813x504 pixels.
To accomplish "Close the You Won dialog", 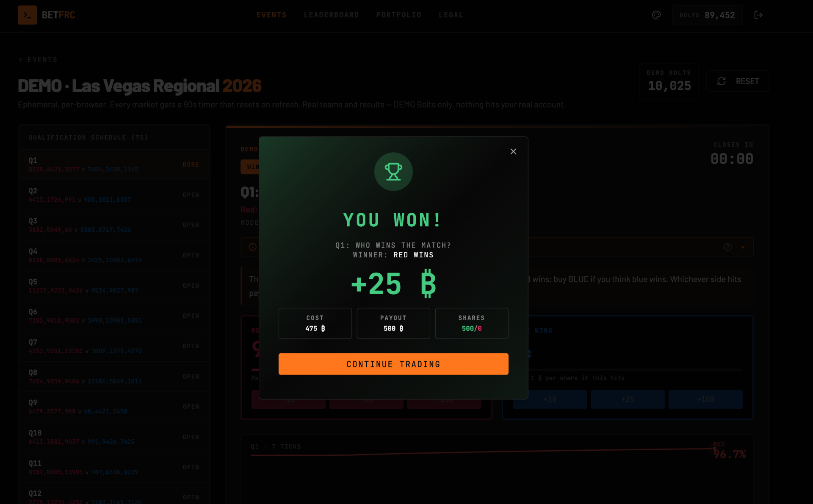I will tap(513, 151).
